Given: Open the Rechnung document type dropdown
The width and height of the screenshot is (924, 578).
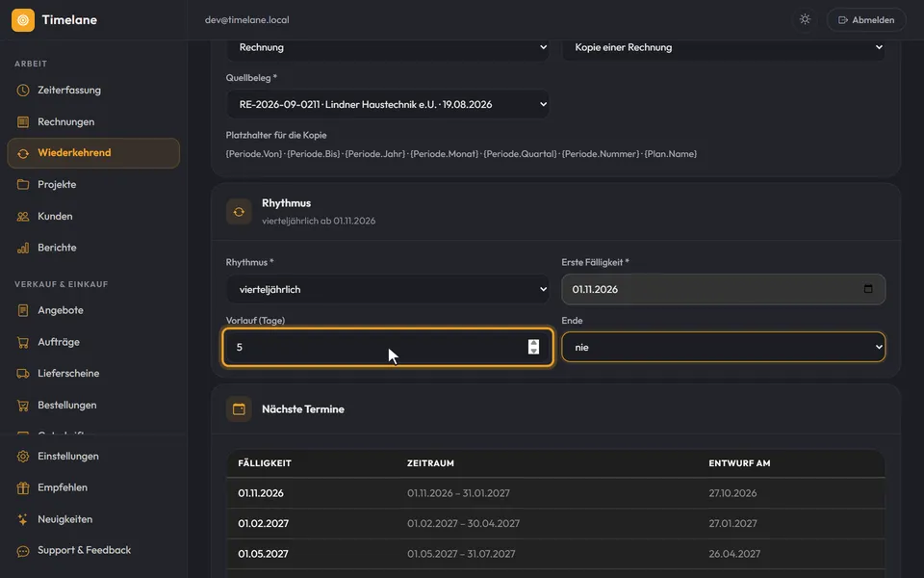Looking at the screenshot, I should (x=388, y=48).
